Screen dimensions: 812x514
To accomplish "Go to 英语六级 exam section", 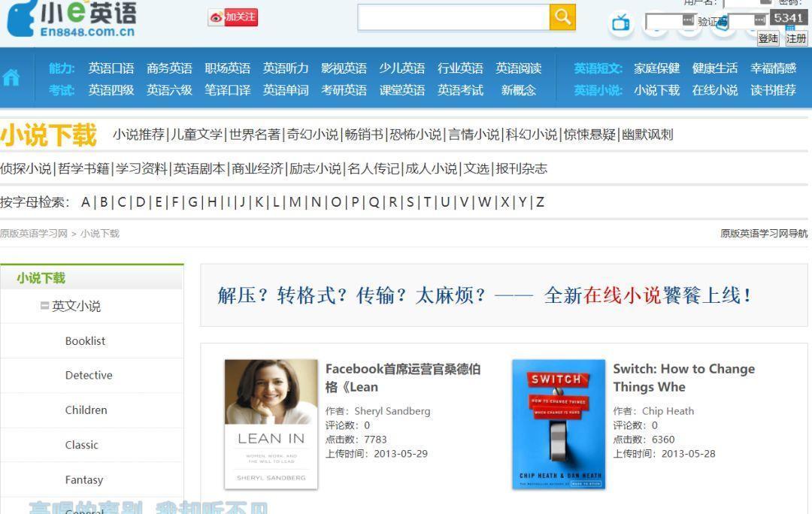I will pyautogui.click(x=169, y=90).
